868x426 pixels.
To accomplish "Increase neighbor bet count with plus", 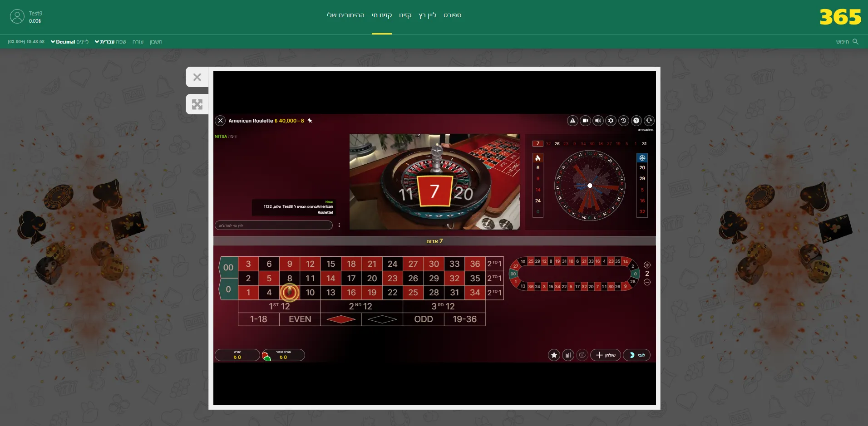I will coord(647,265).
